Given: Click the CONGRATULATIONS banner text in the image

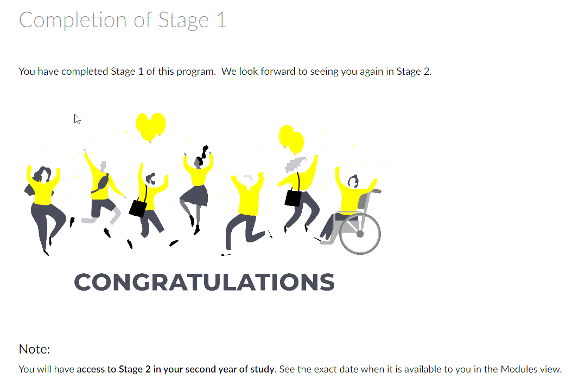Looking at the screenshot, I should coord(205,282).
